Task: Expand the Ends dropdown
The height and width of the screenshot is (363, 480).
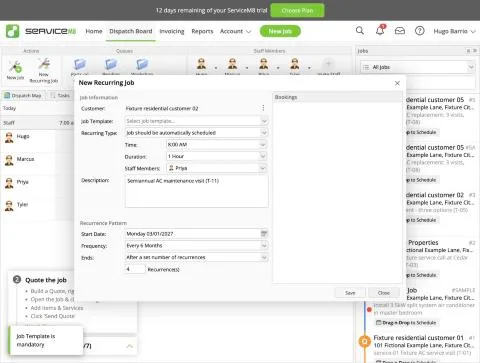Action: coord(264,257)
